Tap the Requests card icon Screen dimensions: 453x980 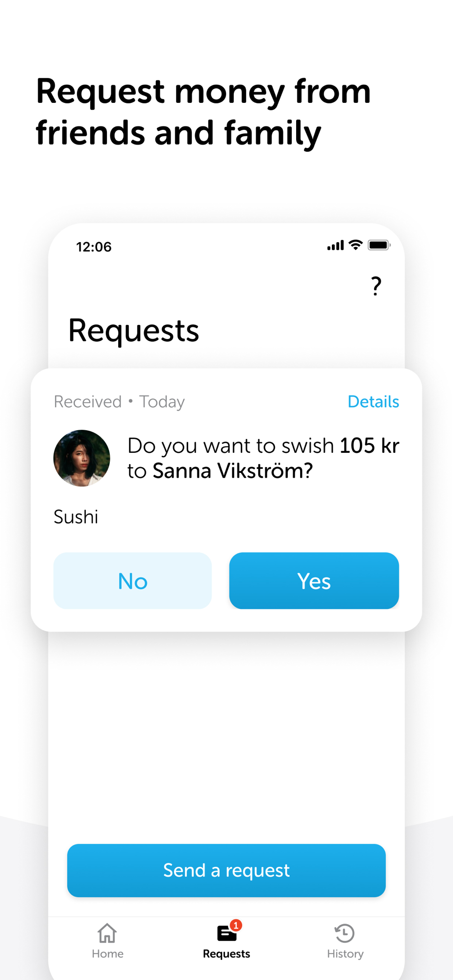(226, 933)
